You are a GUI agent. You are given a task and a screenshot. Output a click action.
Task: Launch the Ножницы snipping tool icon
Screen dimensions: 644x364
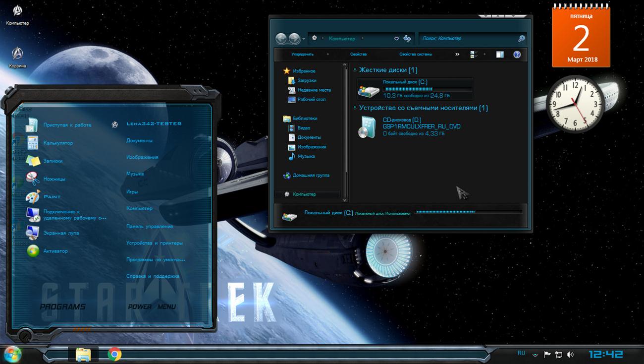[33, 179]
